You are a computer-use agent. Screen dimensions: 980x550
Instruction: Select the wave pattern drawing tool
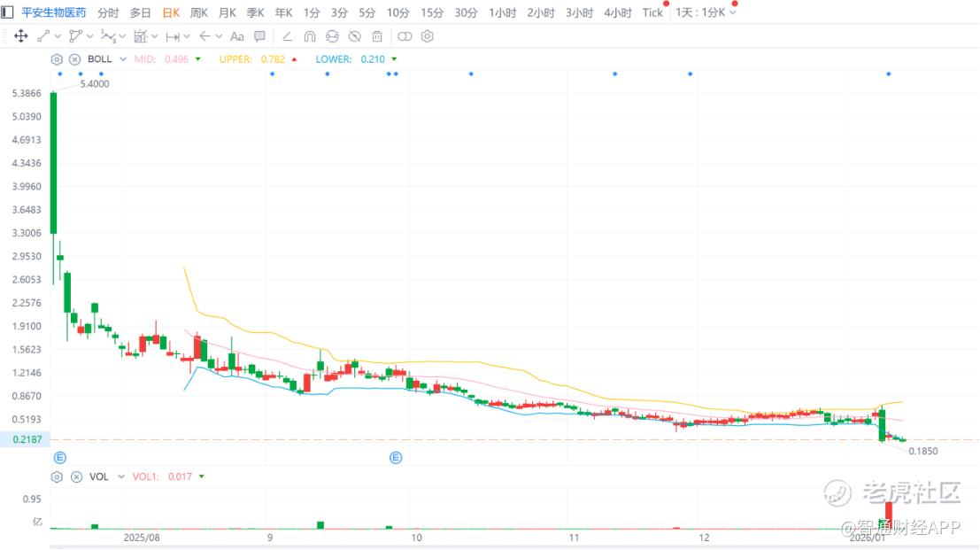[108, 36]
